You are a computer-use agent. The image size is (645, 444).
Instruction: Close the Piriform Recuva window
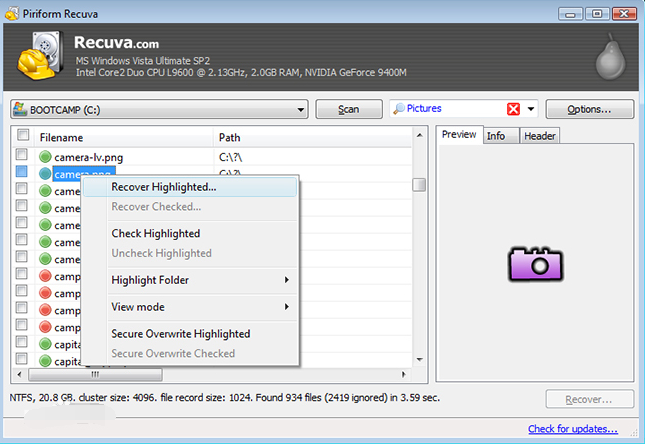[624, 14]
